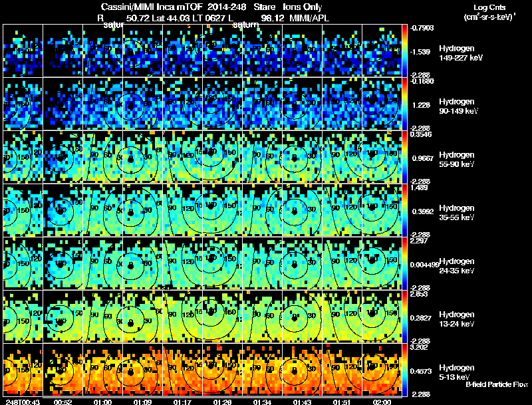The width and height of the screenshot is (532, 405).
Task: Open the 149-227 keV image panel at 00:52
Action: [63, 51]
